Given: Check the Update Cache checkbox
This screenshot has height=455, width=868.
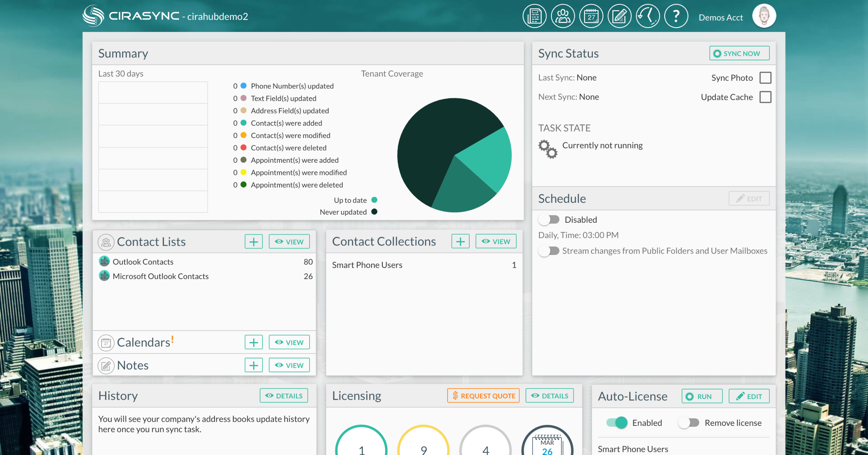Looking at the screenshot, I should tap(765, 97).
